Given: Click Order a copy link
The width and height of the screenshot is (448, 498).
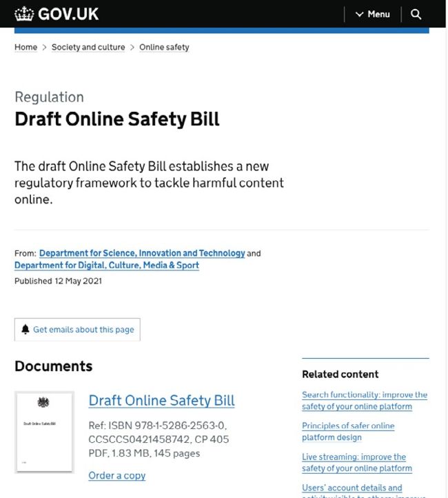Looking at the screenshot, I should click(116, 475).
